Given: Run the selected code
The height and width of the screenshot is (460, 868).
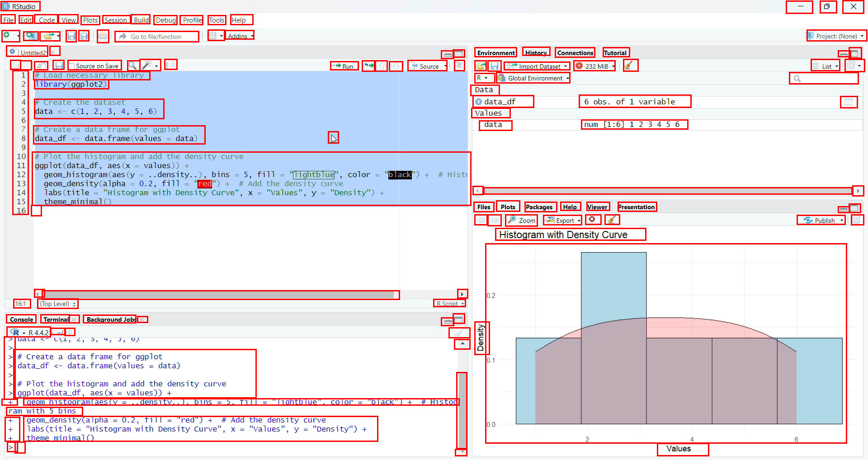Looking at the screenshot, I should tap(344, 66).
